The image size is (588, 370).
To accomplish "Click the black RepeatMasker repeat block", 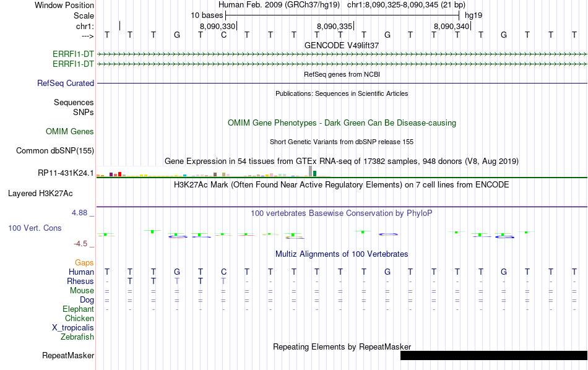I will point(493,355).
